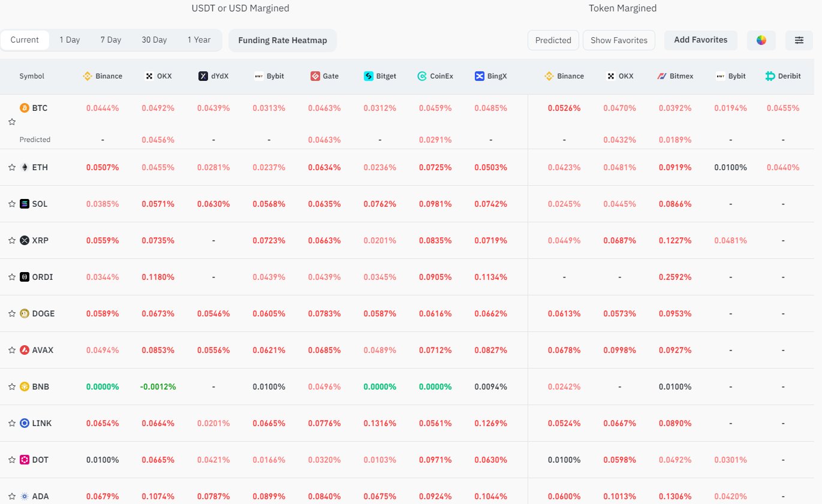Click ORDI Bitmex rate 0.2592%

click(675, 277)
